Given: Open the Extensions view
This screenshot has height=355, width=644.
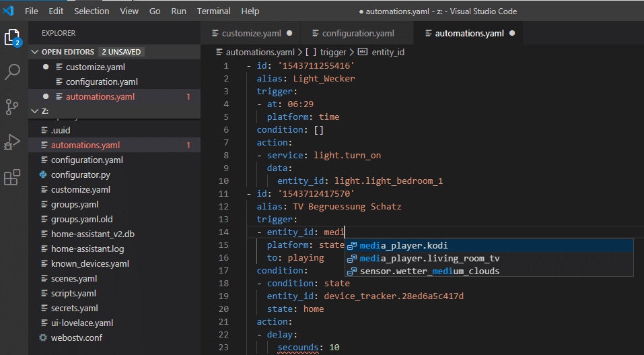Looking at the screenshot, I should 12,177.
